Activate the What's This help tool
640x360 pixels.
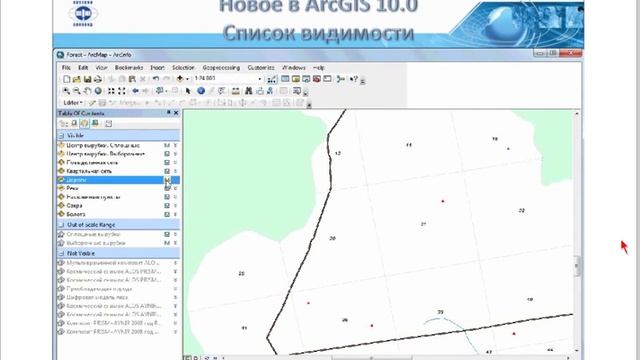(x=354, y=79)
